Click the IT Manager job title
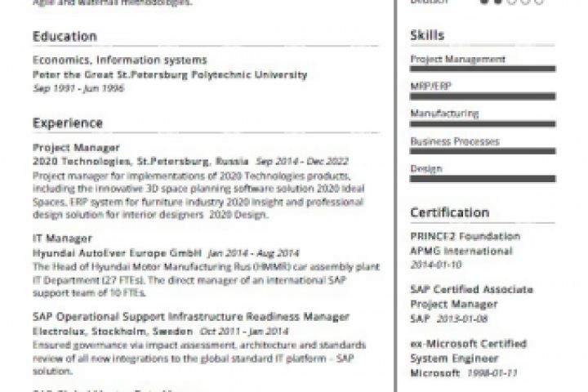This screenshot has height=392, width=588. pyautogui.click(x=62, y=238)
